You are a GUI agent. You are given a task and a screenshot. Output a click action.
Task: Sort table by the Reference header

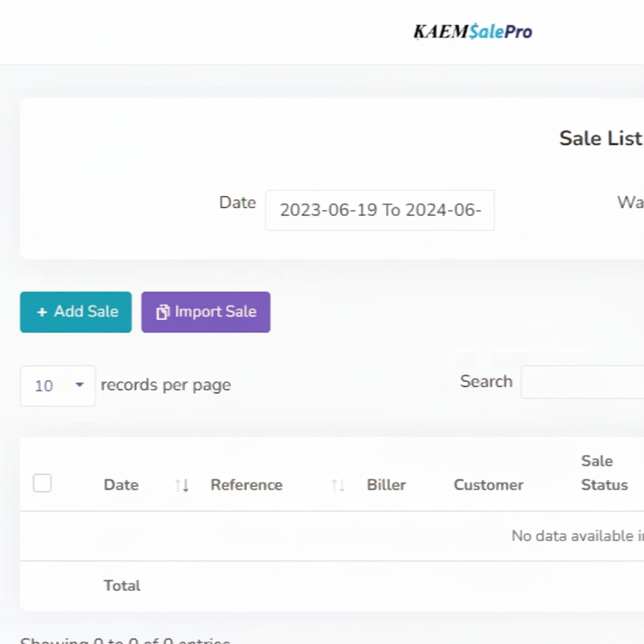(x=246, y=485)
